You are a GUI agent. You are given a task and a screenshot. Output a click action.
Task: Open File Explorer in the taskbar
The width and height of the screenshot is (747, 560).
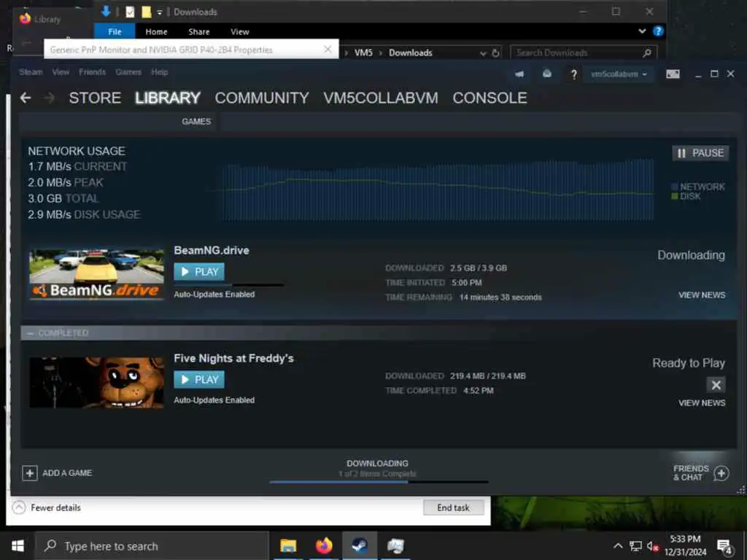pos(288,545)
